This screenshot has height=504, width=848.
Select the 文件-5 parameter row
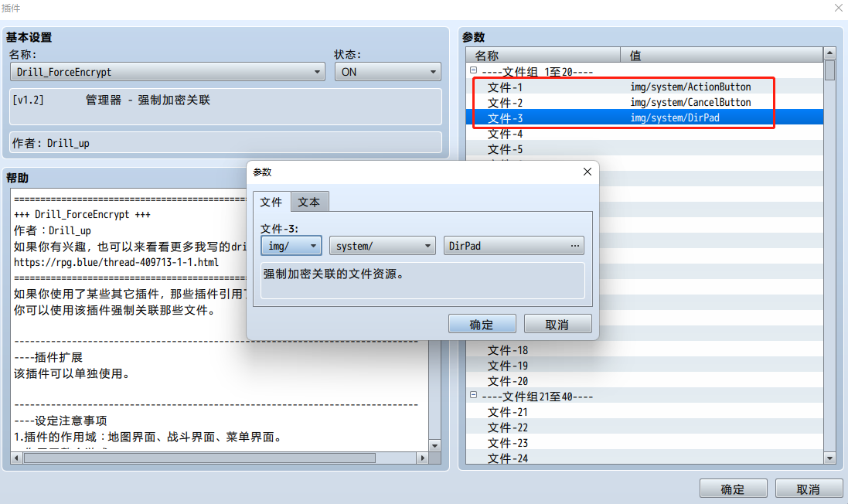[645, 148]
